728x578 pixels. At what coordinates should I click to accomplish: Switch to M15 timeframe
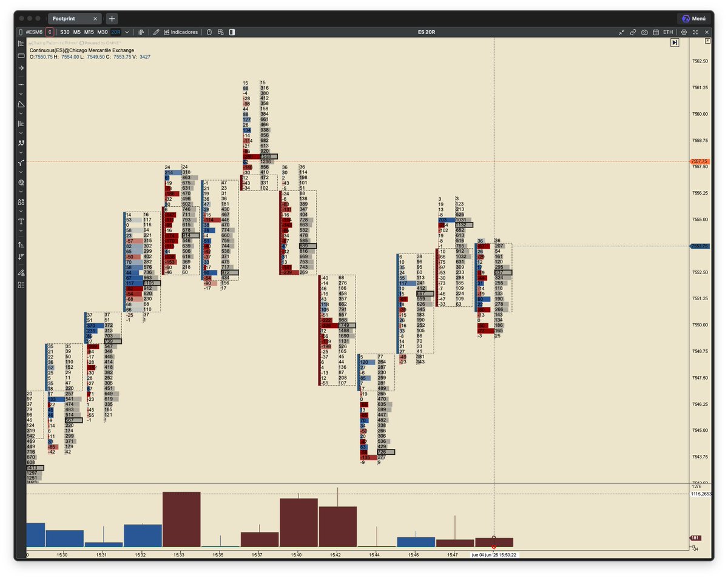89,32
